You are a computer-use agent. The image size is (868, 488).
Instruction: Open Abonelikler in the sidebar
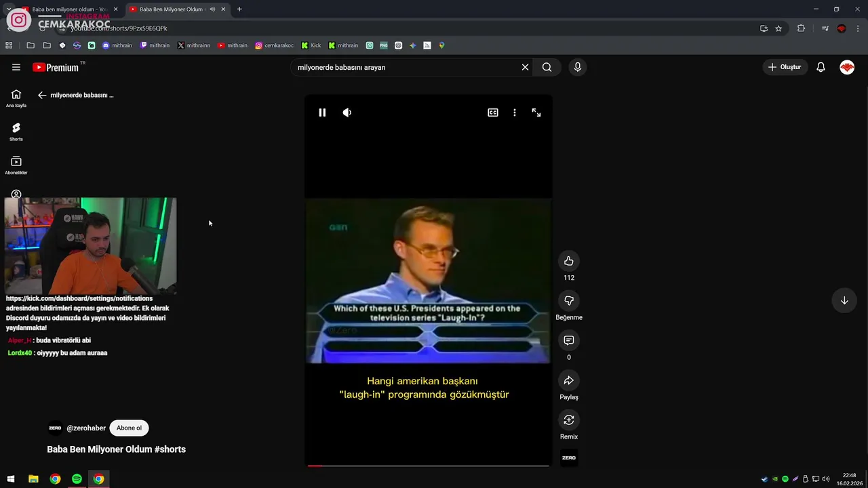point(16,165)
